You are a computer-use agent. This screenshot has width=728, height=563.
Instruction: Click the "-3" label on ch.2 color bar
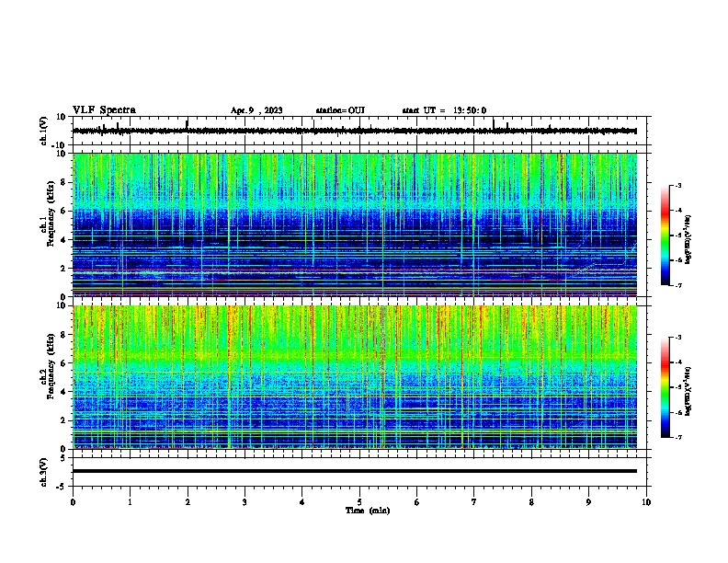[x=677, y=338]
